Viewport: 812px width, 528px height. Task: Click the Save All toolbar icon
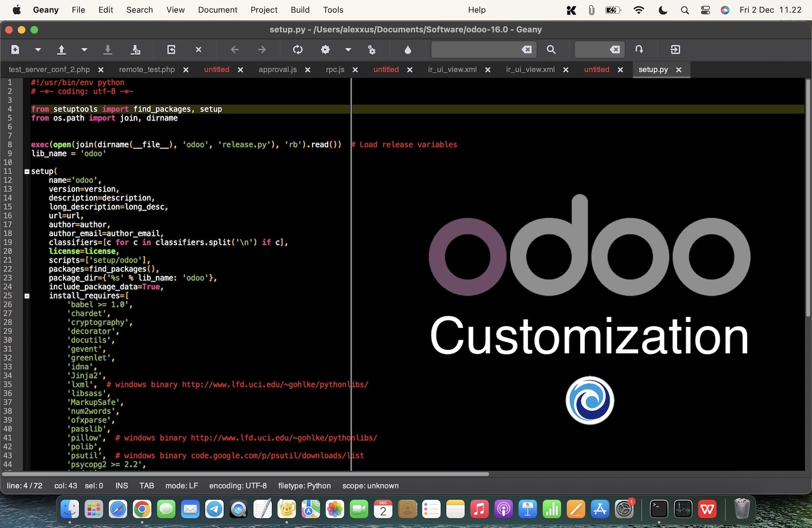[x=136, y=49]
